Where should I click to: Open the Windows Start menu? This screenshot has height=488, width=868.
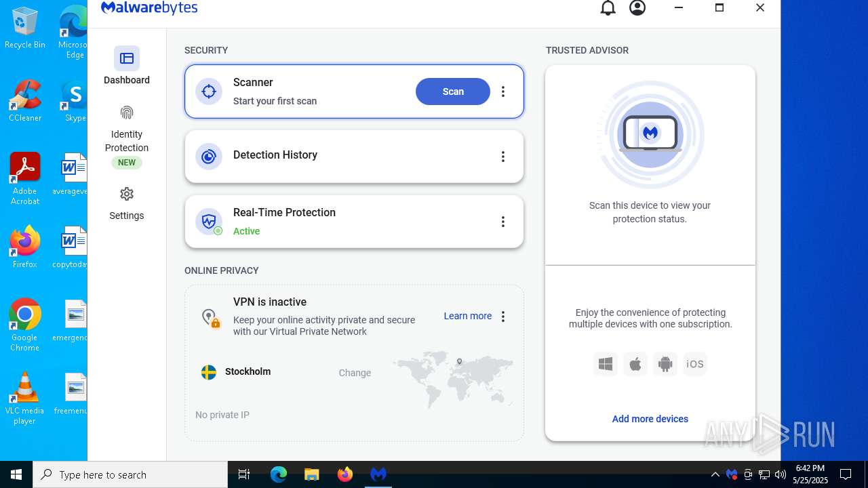click(16, 474)
